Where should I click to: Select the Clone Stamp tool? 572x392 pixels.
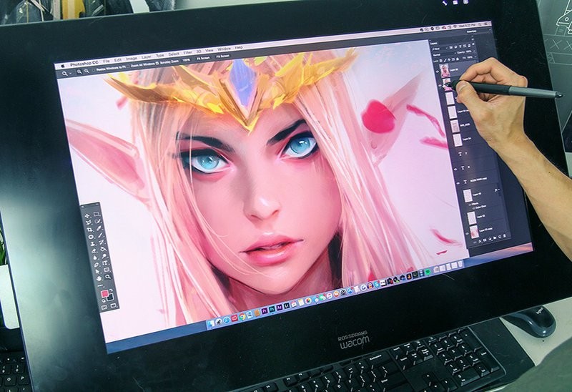pyautogui.click(x=93, y=244)
